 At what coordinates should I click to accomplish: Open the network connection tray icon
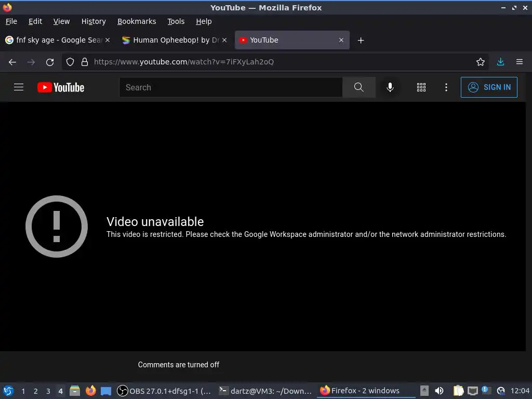click(x=472, y=391)
